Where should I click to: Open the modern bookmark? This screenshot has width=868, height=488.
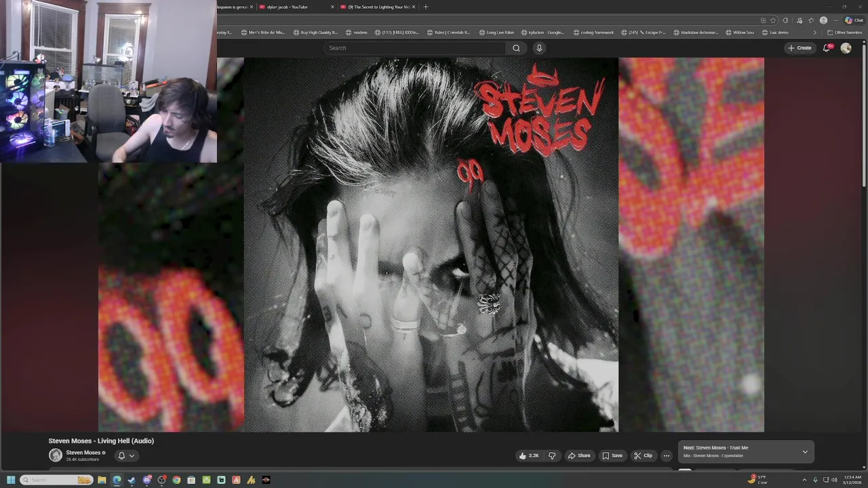coord(357,33)
